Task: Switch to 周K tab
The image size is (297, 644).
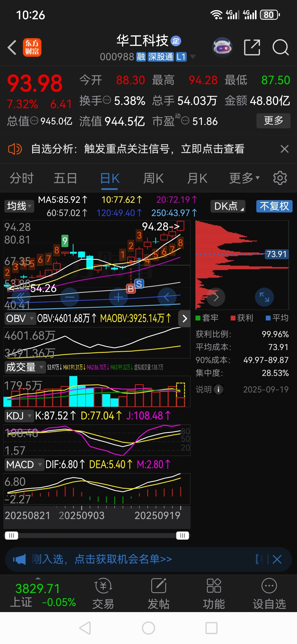Action: 153,178
